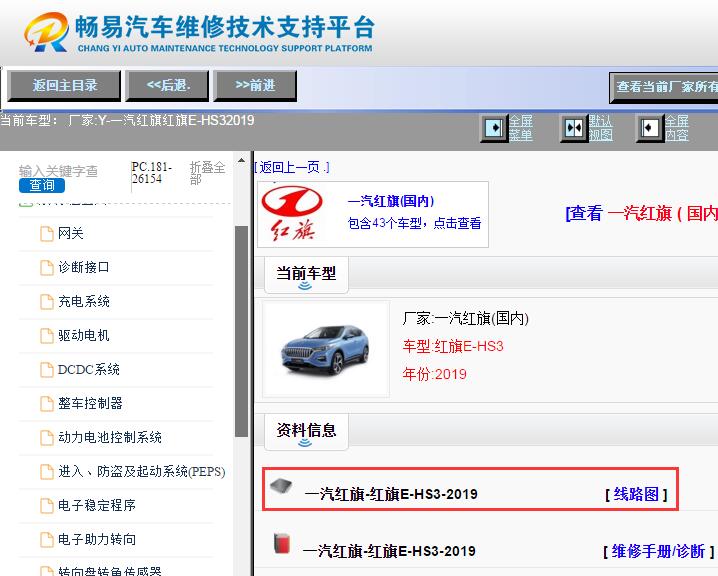Open the 全屏内容 link

tap(677, 128)
